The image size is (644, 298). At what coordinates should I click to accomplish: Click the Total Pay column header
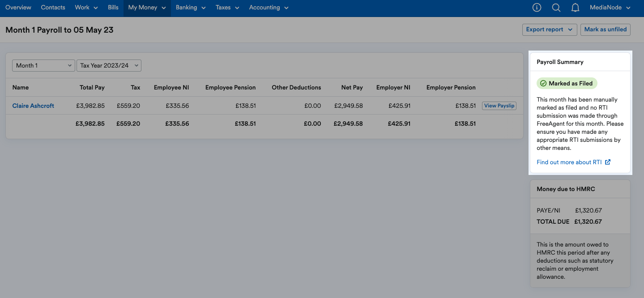tap(92, 87)
